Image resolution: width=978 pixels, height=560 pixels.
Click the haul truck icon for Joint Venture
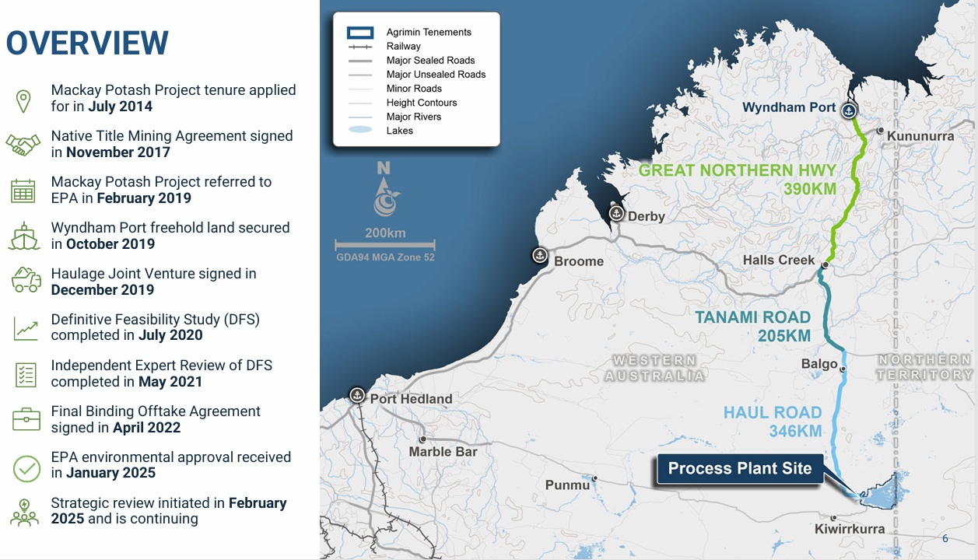pyautogui.click(x=26, y=282)
